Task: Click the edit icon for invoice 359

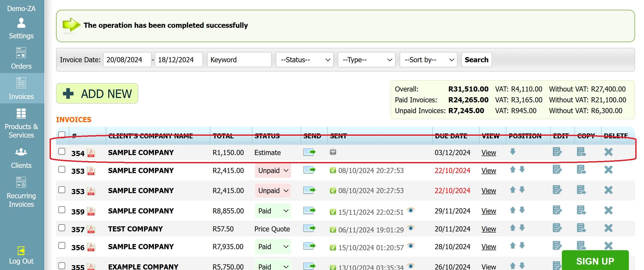Action: (557, 210)
